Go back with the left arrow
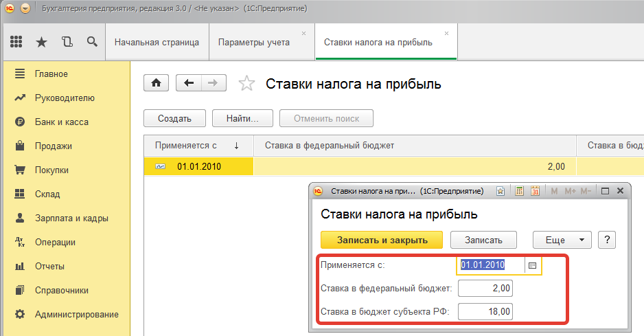The width and height of the screenshot is (644, 336). coord(189,83)
